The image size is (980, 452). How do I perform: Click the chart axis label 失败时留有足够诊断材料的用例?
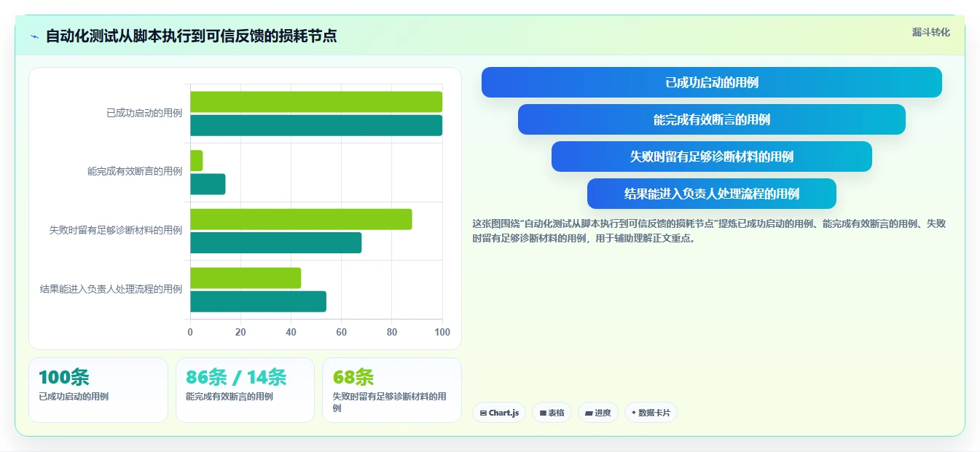pos(116,230)
